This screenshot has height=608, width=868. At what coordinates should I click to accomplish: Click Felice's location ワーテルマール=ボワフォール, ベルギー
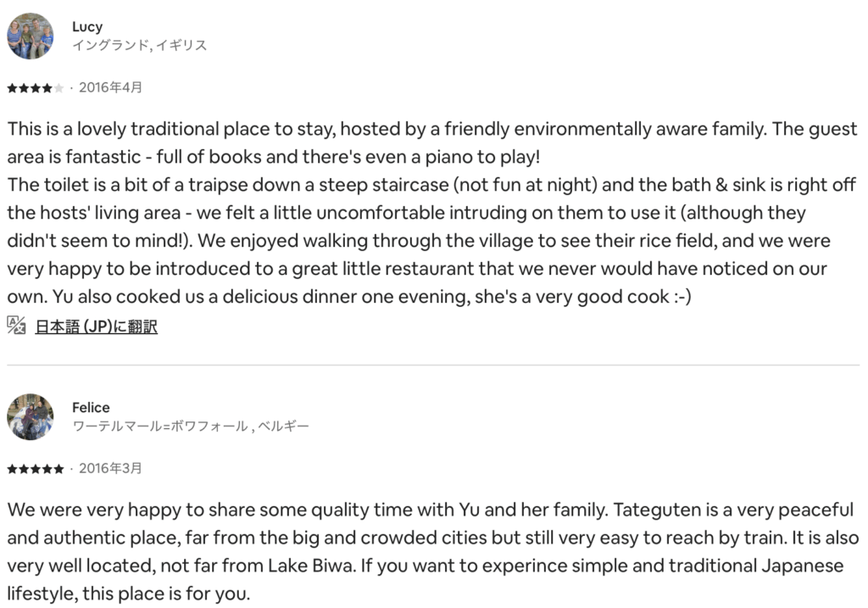(191, 426)
